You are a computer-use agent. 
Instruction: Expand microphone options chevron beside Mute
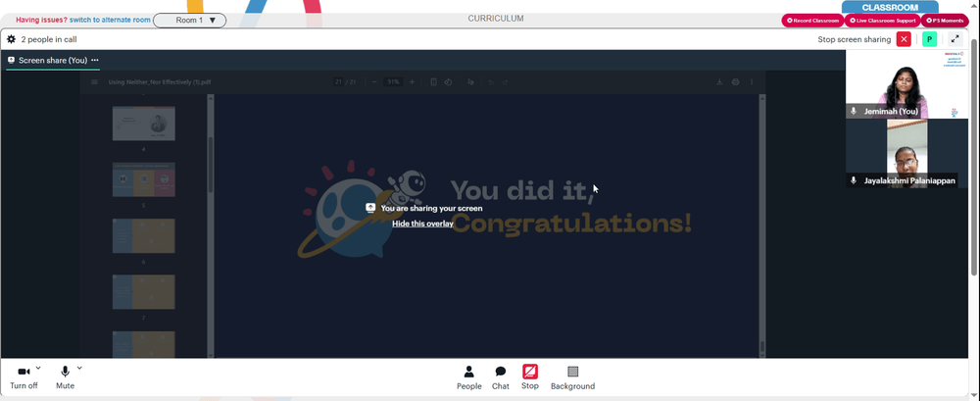pos(79,368)
